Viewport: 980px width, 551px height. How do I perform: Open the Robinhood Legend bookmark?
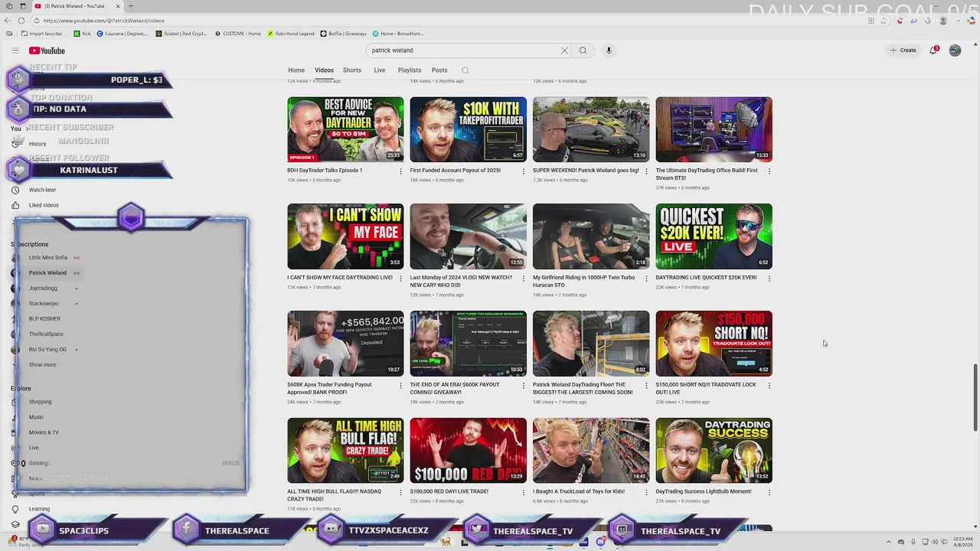pyautogui.click(x=291, y=34)
